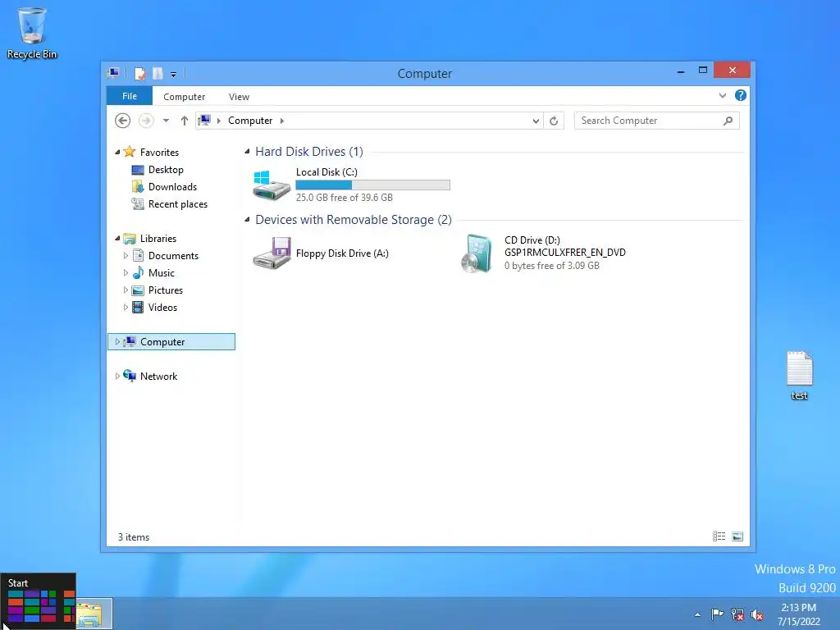Click the Forward navigation arrow
The image size is (840, 630).
coord(146,121)
